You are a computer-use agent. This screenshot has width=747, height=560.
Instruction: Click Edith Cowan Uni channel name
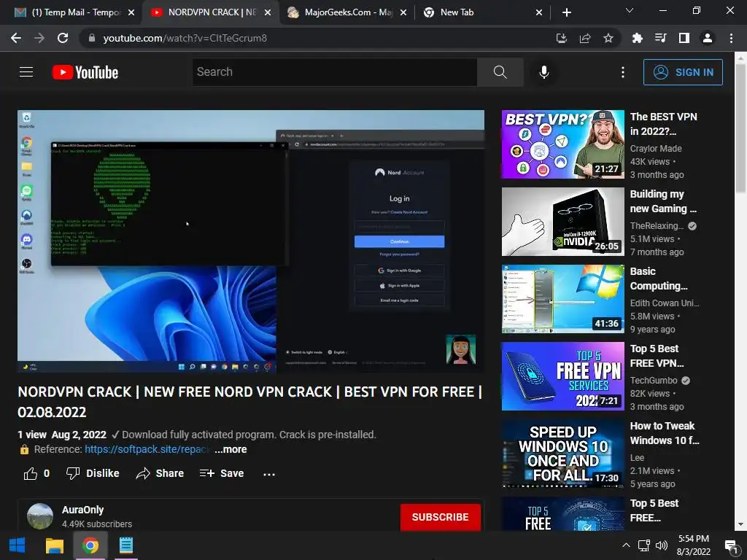pyautogui.click(x=664, y=303)
